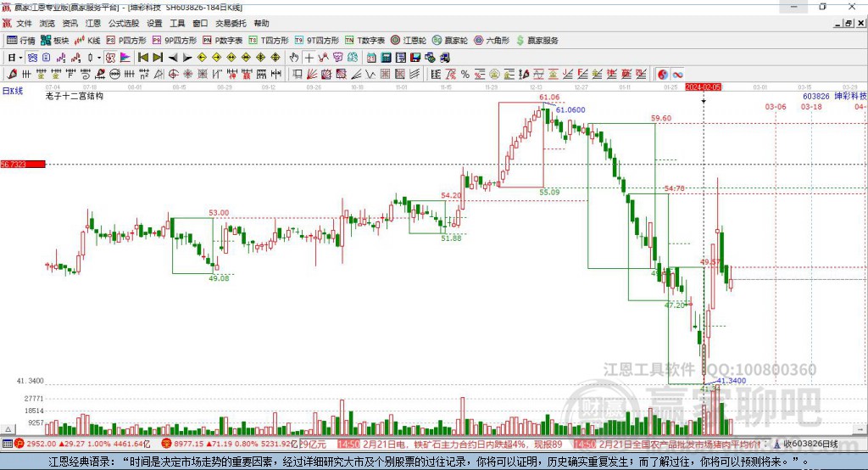The height and width of the screenshot is (470, 868).
Task: Click the red 56.7323 price tag
Action: pyautogui.click(x=23, y=164)
